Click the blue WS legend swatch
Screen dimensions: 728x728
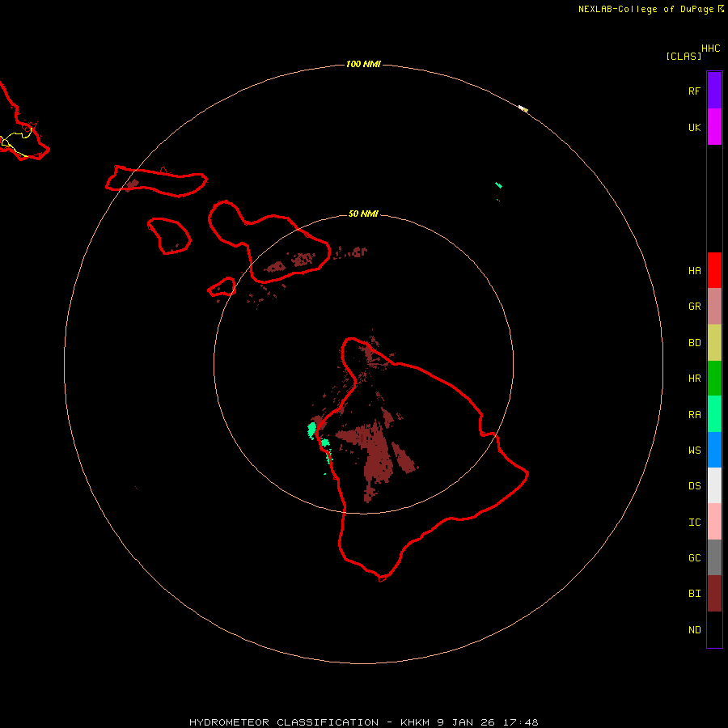[x=714, y=450]
